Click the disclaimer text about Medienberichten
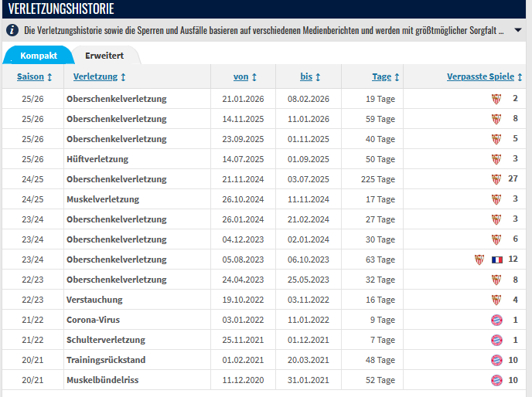This screenshot has width=532, height=397. (264, 31)
